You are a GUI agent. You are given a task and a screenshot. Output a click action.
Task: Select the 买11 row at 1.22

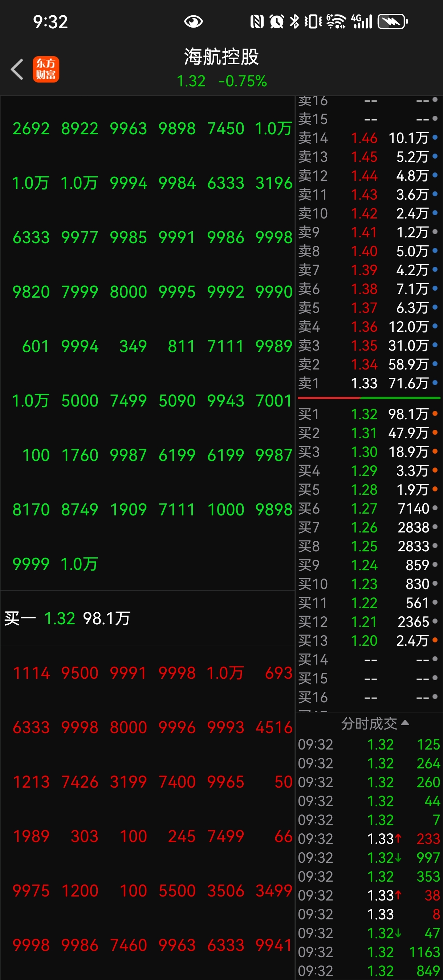[369, 603]
